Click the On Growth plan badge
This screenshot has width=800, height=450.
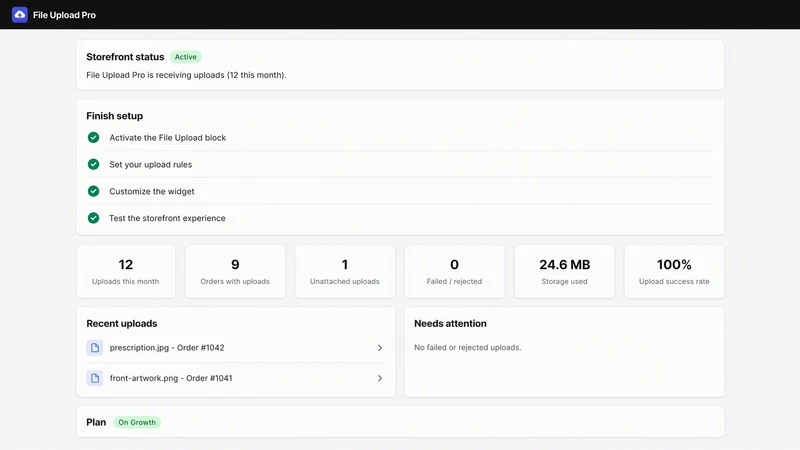(x=137, y=422)
